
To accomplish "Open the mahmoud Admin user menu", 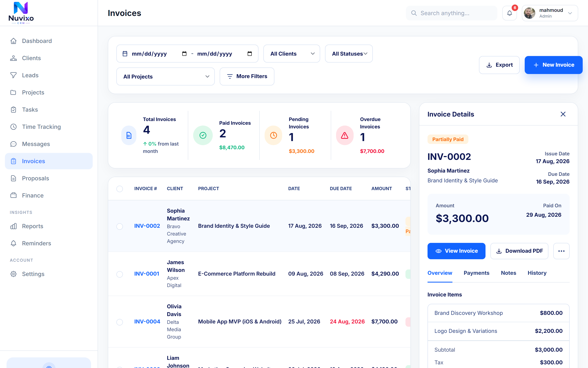I will [550, 13].
